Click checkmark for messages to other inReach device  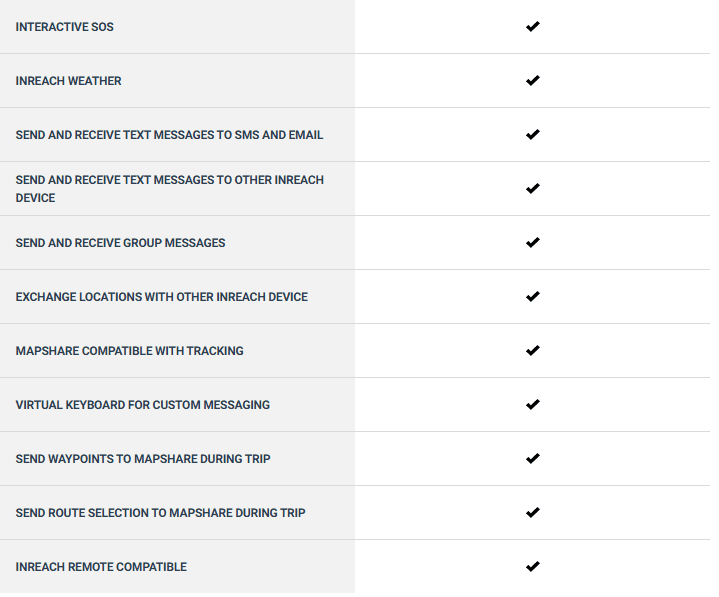click(532, 188)
